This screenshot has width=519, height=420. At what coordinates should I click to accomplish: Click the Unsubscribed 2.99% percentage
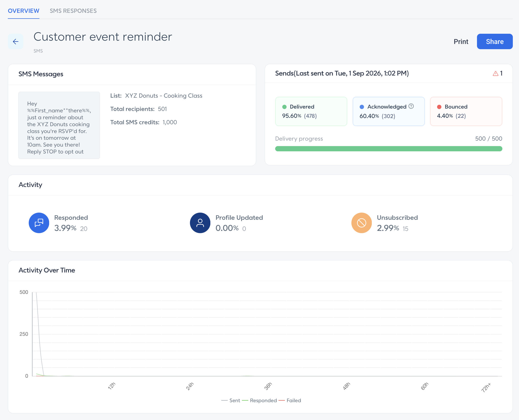388,228
